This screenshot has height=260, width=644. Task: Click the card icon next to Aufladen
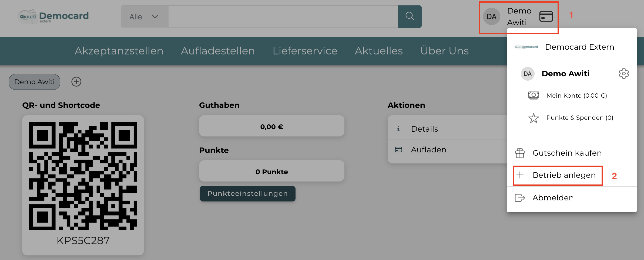point(398,150)
